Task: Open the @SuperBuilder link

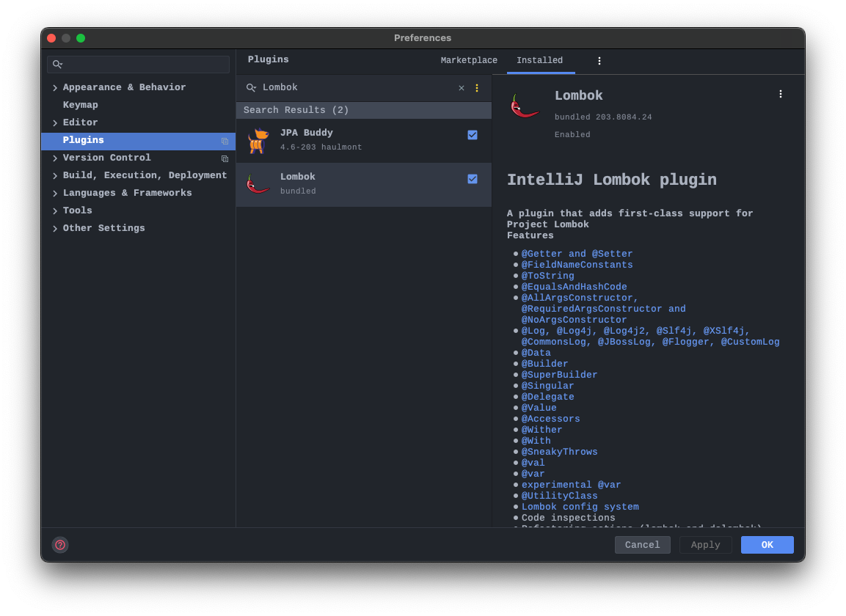Action: coord(559,375)
